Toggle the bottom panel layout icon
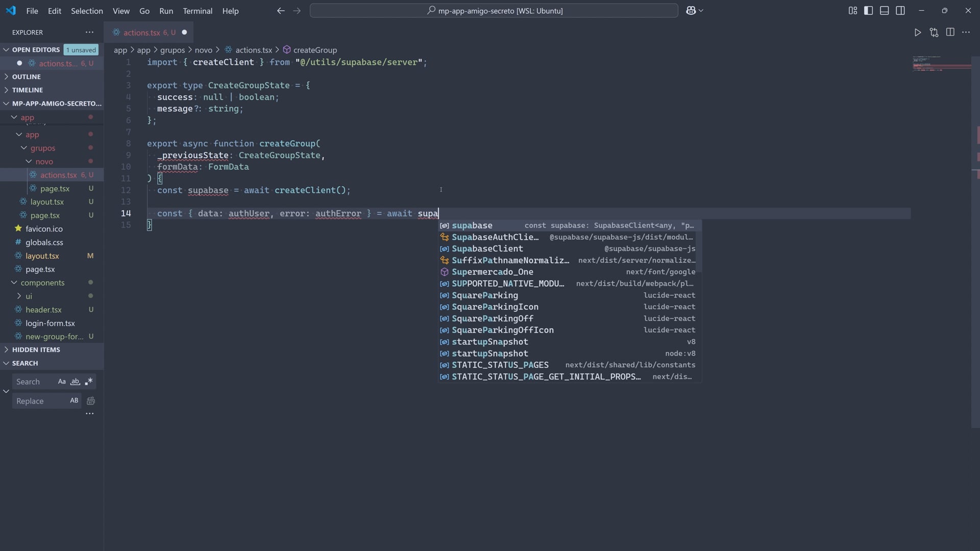This screenshot has height=551, width=980. pyautogui.click(x=884, y=11)
